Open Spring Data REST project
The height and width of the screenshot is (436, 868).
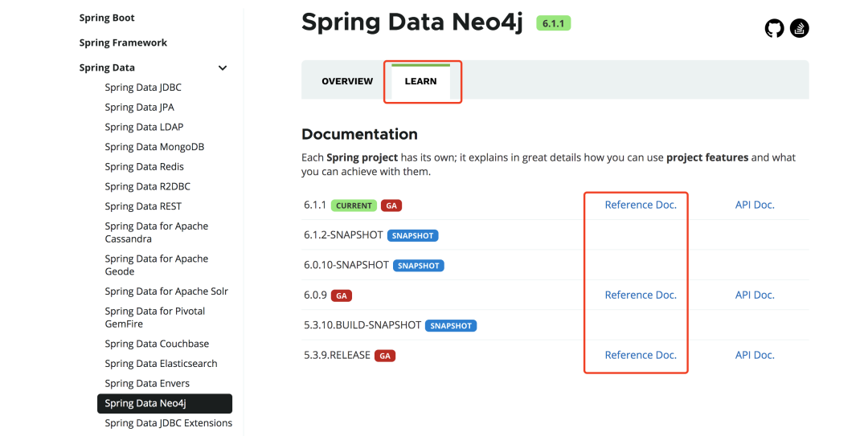click(143, 206)
